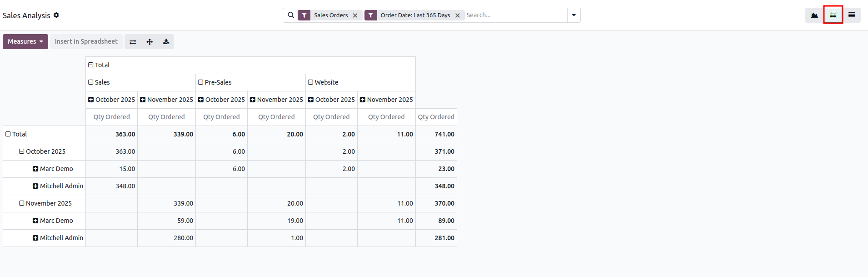Image resolution: width=868 pixels, height=277 pixels.
Task: Switch to list view
Action: [852, 15]
